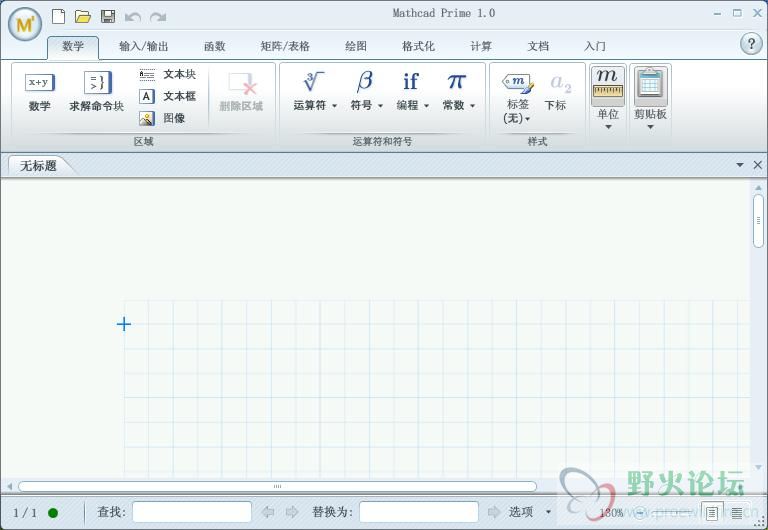This screenshot has width=768, height=530.
Task: Click the redo arrow icon
Action: (158, 18)
